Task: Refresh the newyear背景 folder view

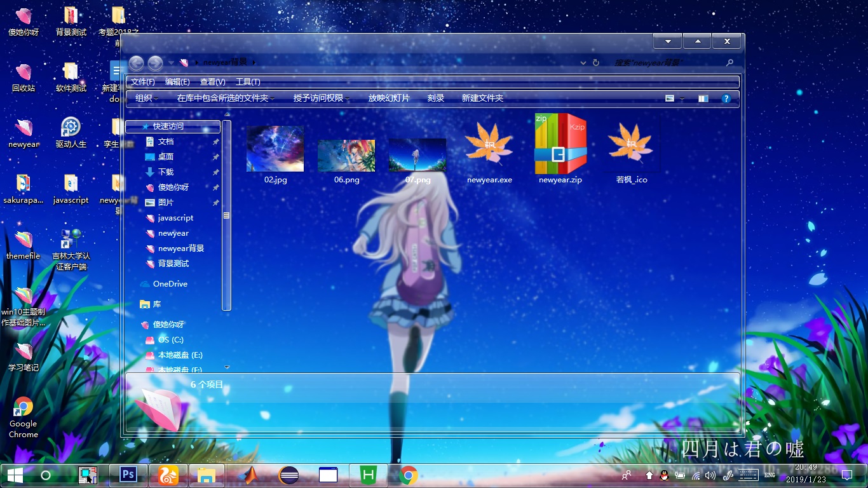Action: click(596, 63)
